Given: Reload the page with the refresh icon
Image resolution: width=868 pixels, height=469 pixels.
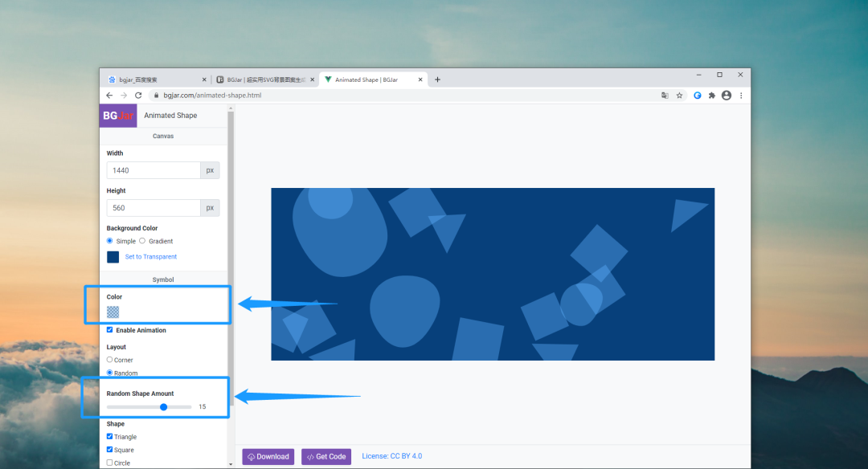Looking at the screenshot, I should pyautogui.click(x=137, y=95).
